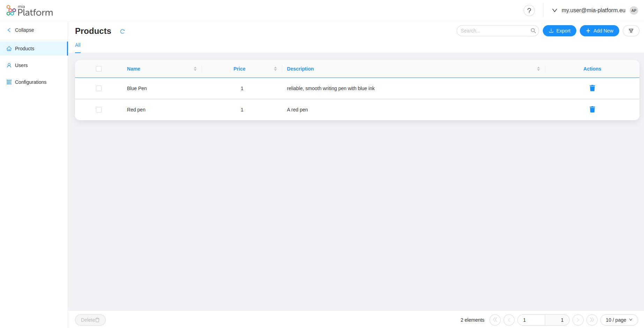Open the 10 / page dropdown

619,320
